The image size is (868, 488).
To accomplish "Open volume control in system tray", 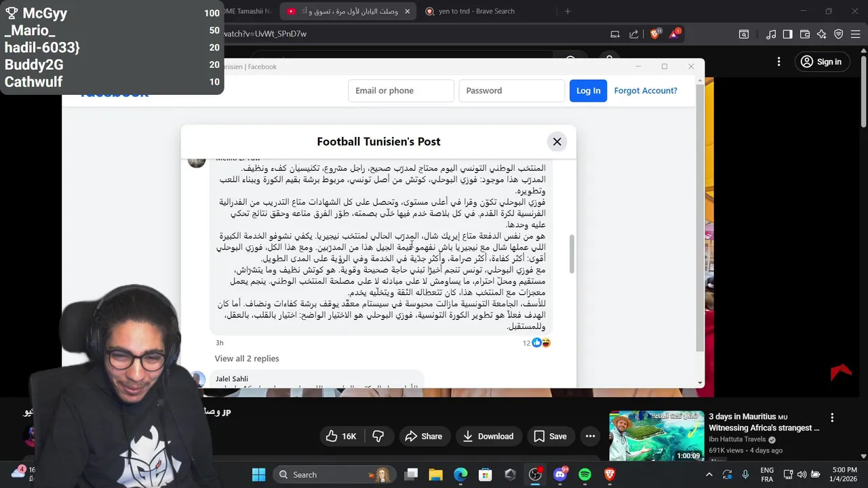I will [x=802, y=474].
